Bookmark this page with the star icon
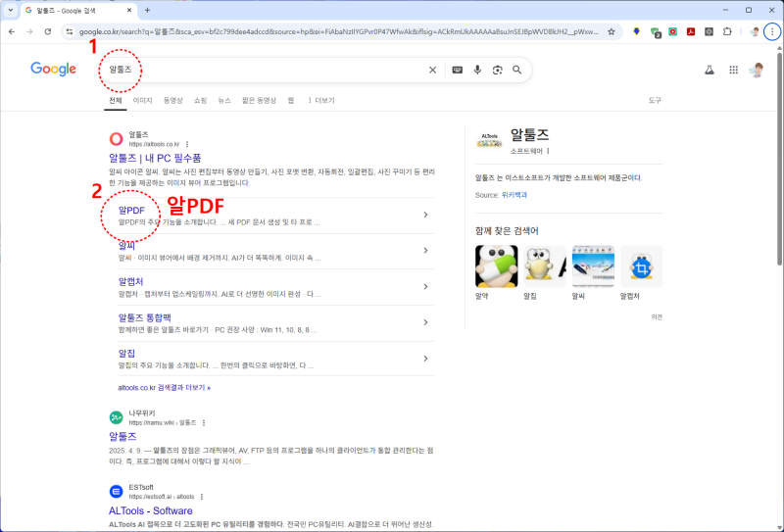This screenshot has height=532, width=784. pyautogui.click(x=611, y=31)
